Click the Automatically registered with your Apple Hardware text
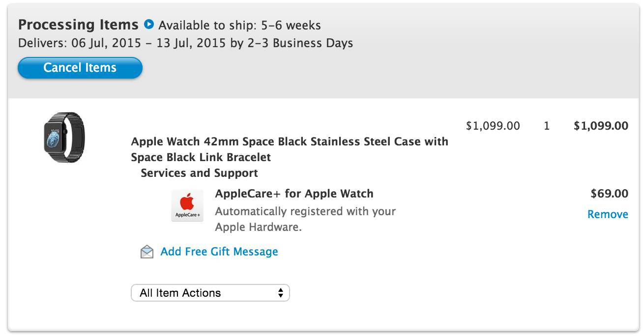Image resolution: width=644 pixels, height=336 pixels. point(305,219)
